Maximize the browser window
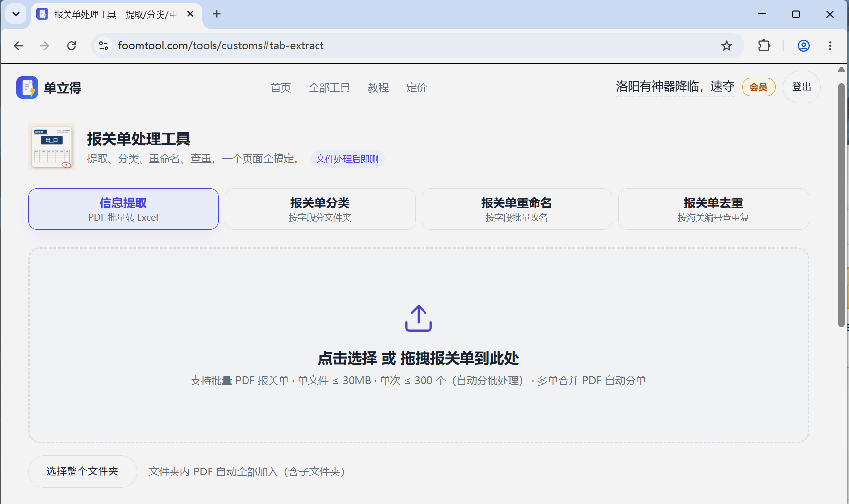This screenshot has width=849, height=504. point(796,14)
